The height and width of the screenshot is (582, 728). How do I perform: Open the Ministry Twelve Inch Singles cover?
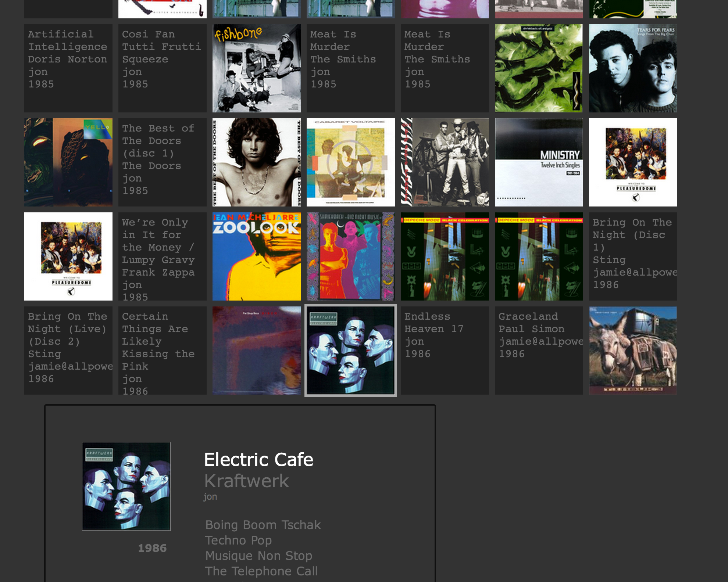(539, 162)
